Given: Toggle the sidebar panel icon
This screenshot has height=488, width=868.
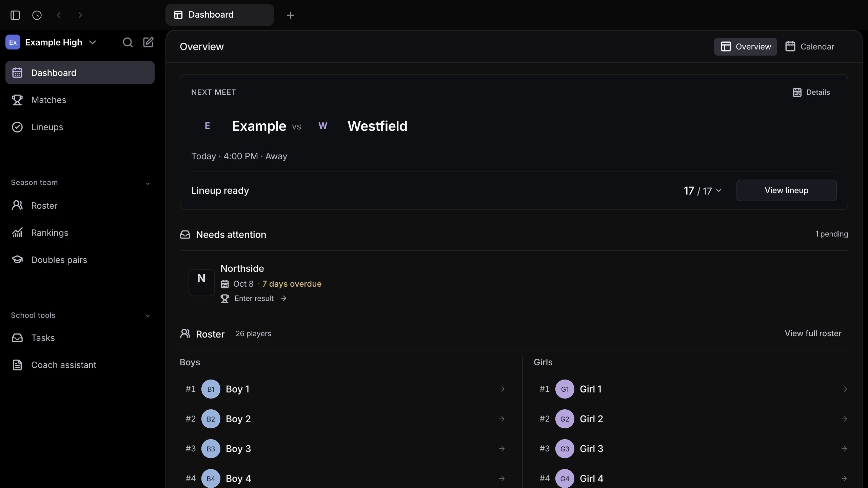Looking at the screenshot, I should point(15,15).
